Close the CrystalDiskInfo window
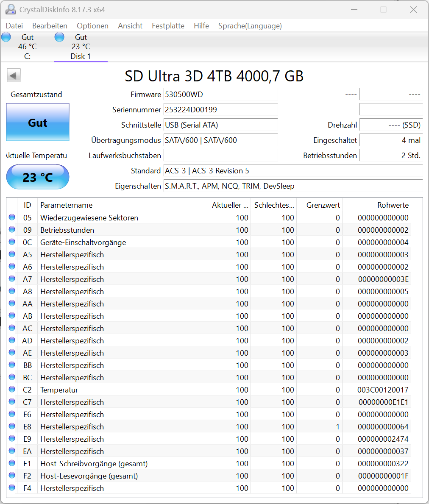 414,10
